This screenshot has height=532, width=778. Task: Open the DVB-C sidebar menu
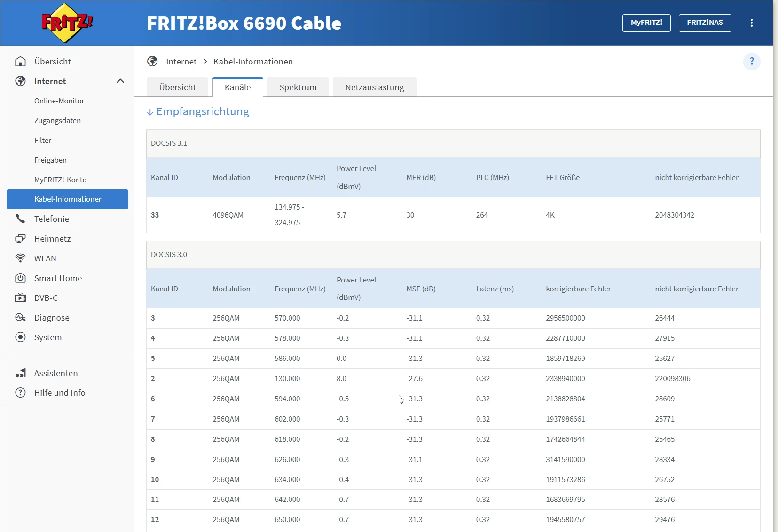pyautogui.click(x=46, y=298)
